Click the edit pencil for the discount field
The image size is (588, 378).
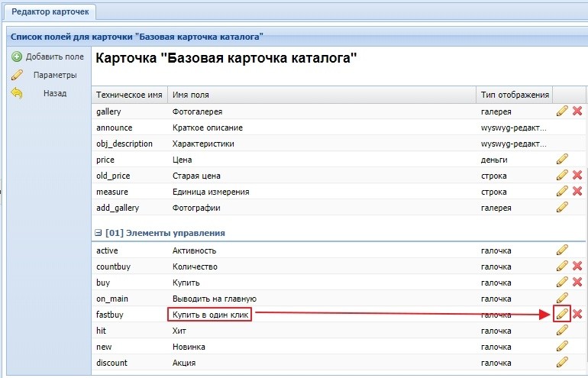562,362
